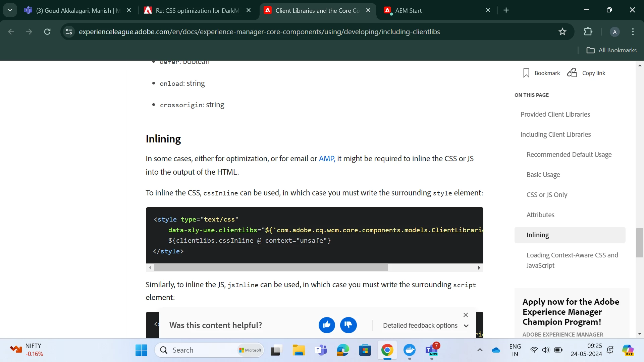Screen dimensions: 644x362
Task: Reload the current page
Action: tap(47, 32)
